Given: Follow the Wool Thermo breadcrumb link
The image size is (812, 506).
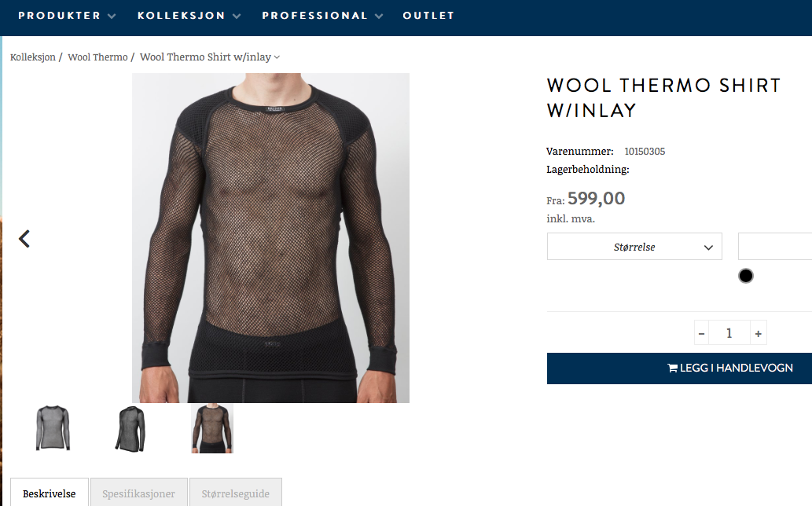Looking at the screenshot, I should (97, 57).
